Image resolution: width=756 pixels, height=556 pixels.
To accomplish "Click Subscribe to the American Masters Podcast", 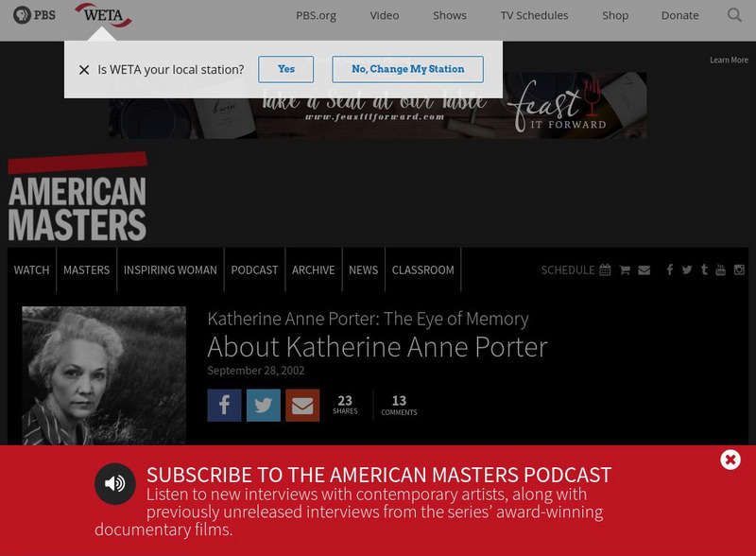I will tap(379, 475).
